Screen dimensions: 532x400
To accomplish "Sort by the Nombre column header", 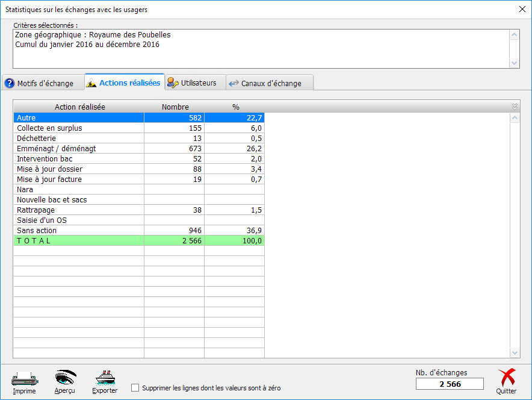I will point(175,107).
